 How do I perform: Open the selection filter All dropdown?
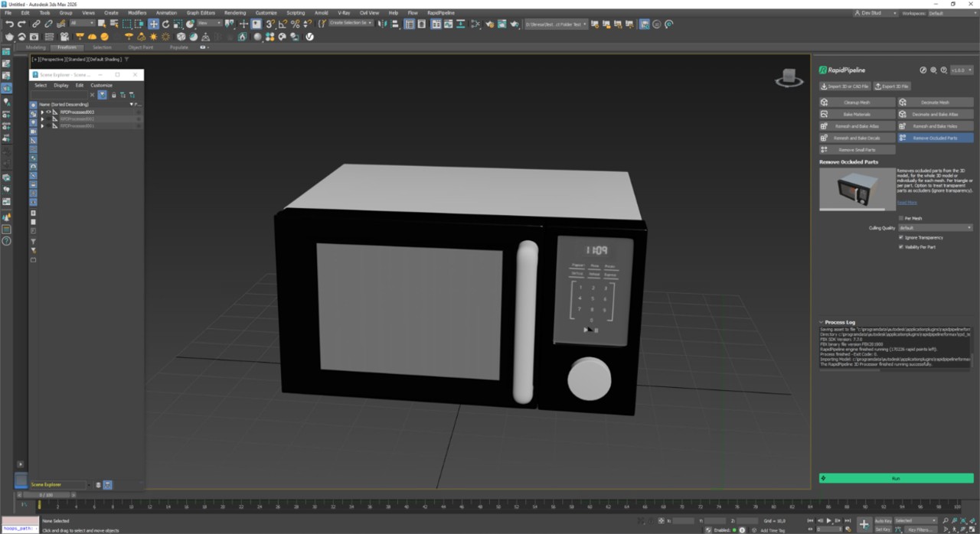pyautogui.click(x=82, y=23)
